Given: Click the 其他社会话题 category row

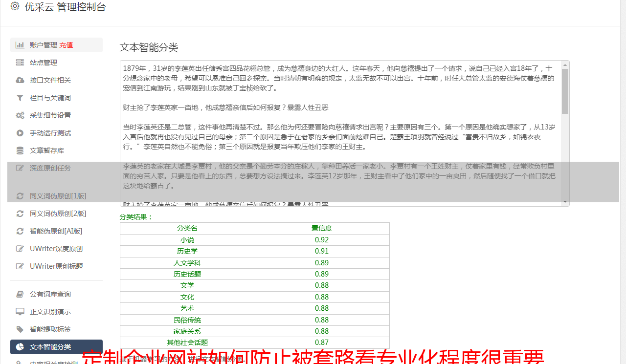Looking at the screenshot, I should coord(255,343).
